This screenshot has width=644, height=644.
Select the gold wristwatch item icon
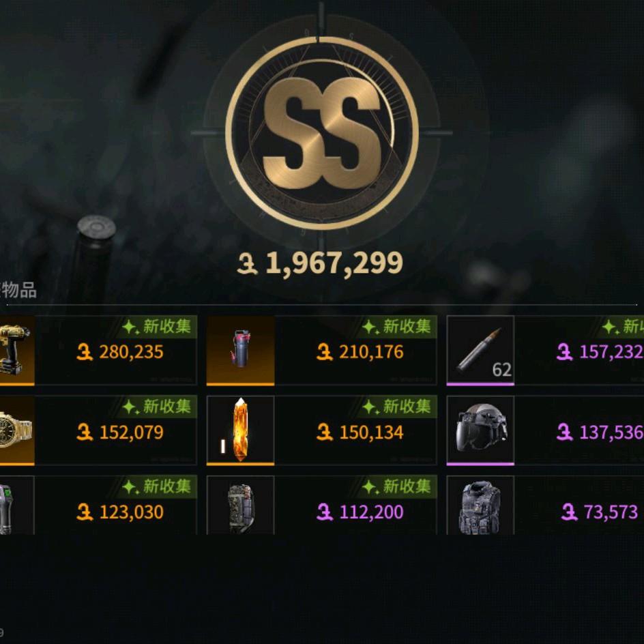click(x=16, y=430)
